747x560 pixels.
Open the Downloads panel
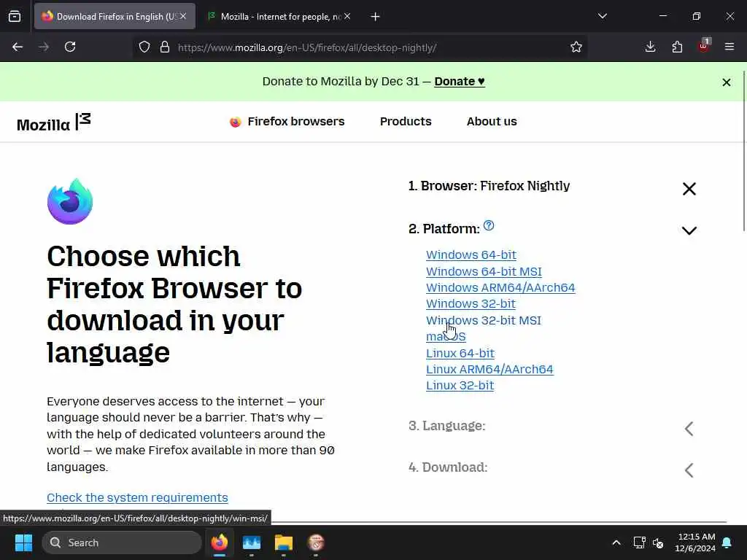[x=650, y=47]
